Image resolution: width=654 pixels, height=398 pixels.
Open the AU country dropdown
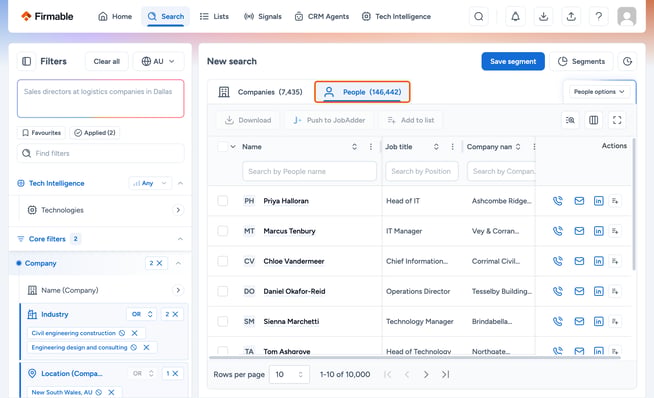click(158, 61)
